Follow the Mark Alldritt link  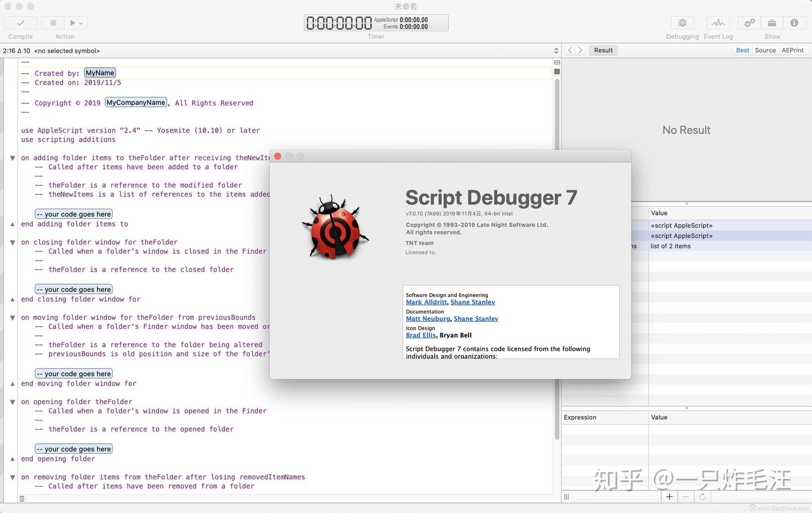click(x=426, y=302)
